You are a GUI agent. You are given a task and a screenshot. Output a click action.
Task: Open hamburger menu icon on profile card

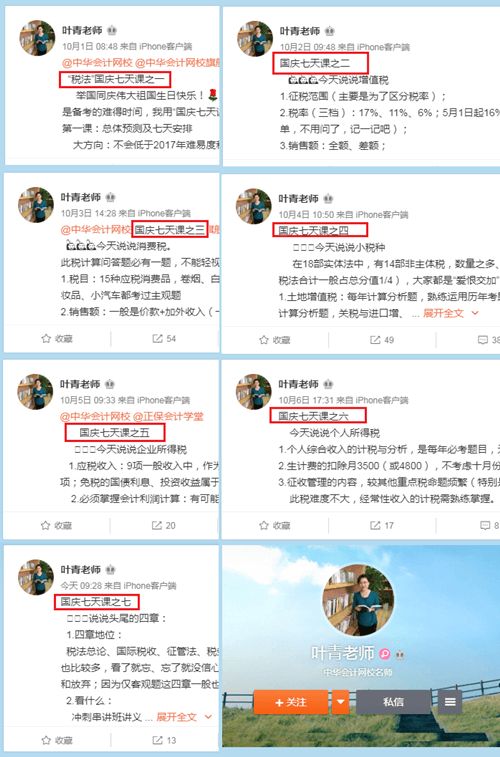[450, 702]
